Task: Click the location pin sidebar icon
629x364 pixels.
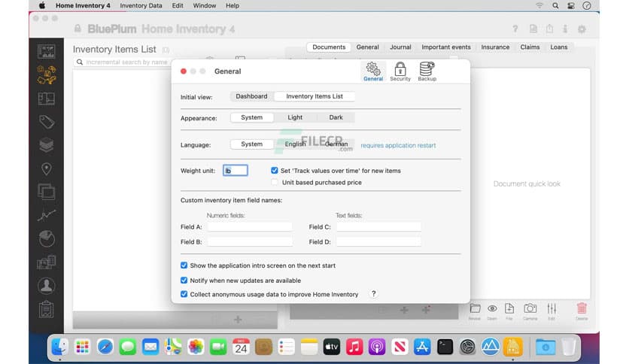Action: click(x=47, y=168)
